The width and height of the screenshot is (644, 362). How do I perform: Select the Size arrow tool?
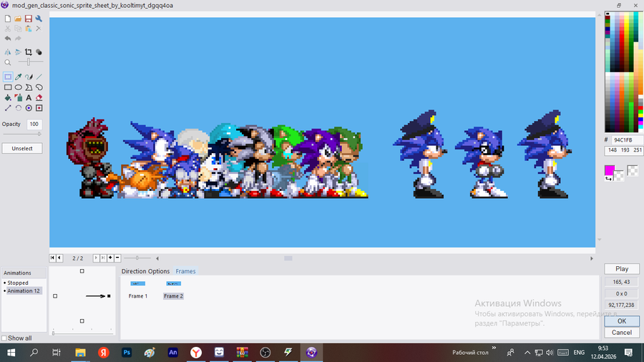tap(8, 108)
